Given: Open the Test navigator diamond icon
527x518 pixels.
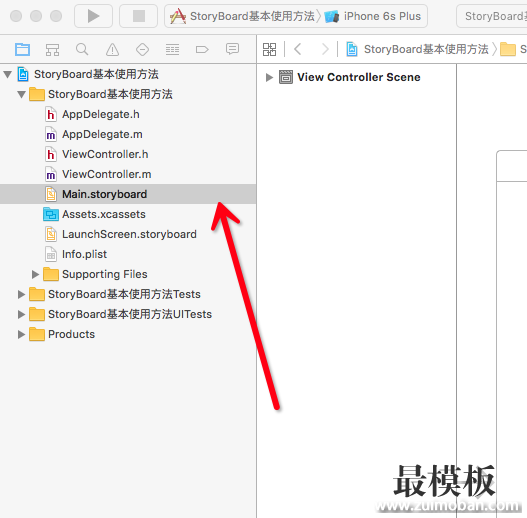Looking at the screenshot, I should click(142, 50).
